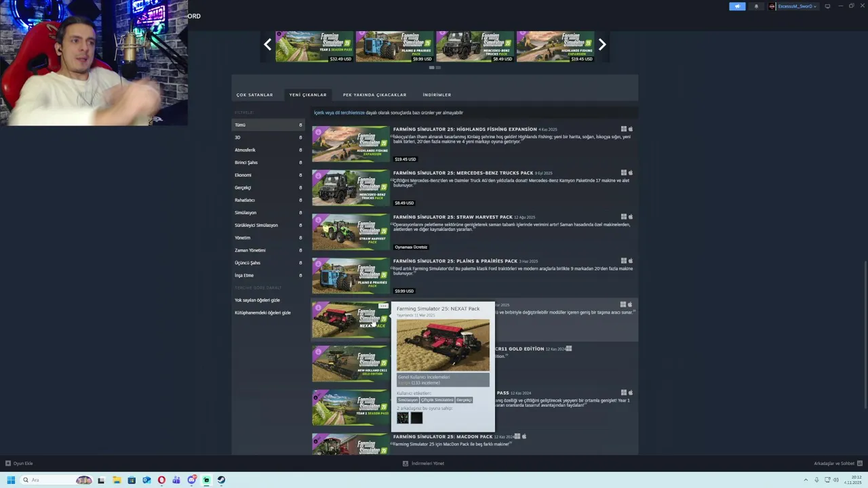Open Mercedes-Benz Trucks Pack title link

[x=463, y=173]
